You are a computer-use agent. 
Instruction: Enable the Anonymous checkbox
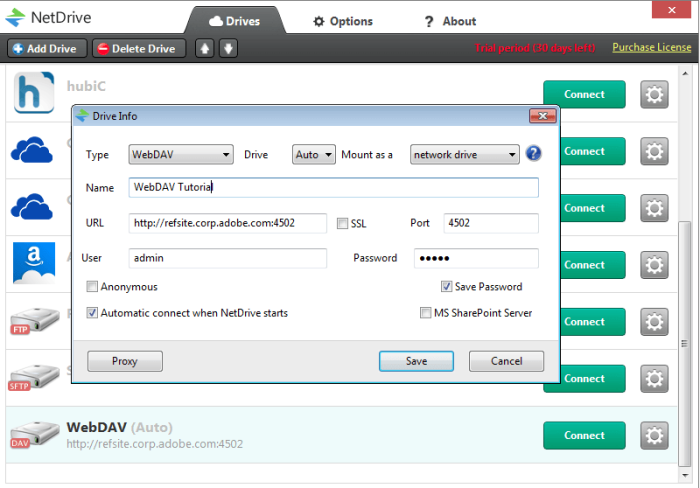tap(92, 286)
